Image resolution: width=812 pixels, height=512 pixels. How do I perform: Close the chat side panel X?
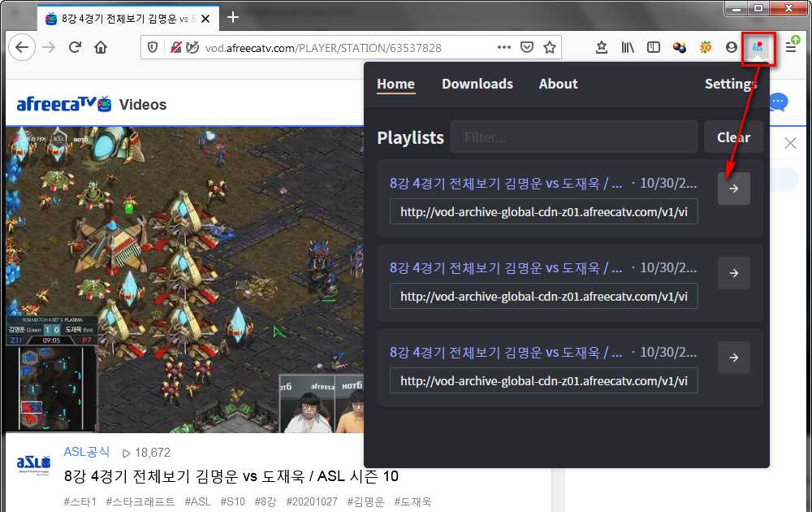point(790,143)
